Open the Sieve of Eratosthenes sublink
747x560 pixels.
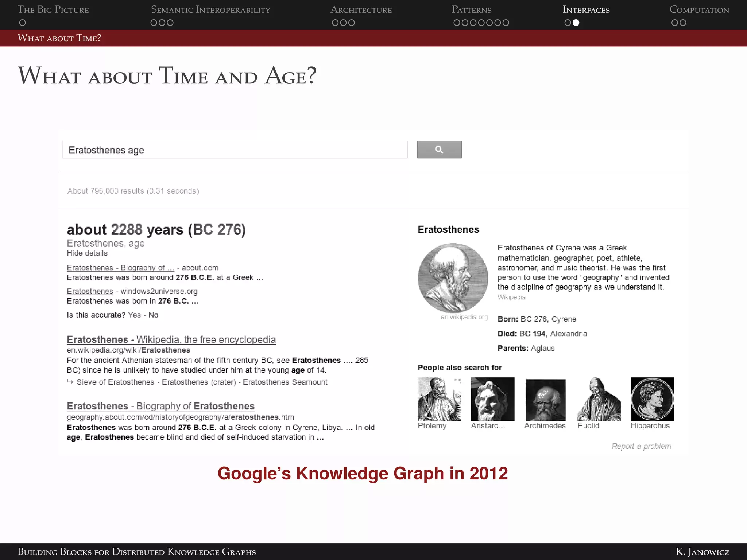click(x=115, y=382)
